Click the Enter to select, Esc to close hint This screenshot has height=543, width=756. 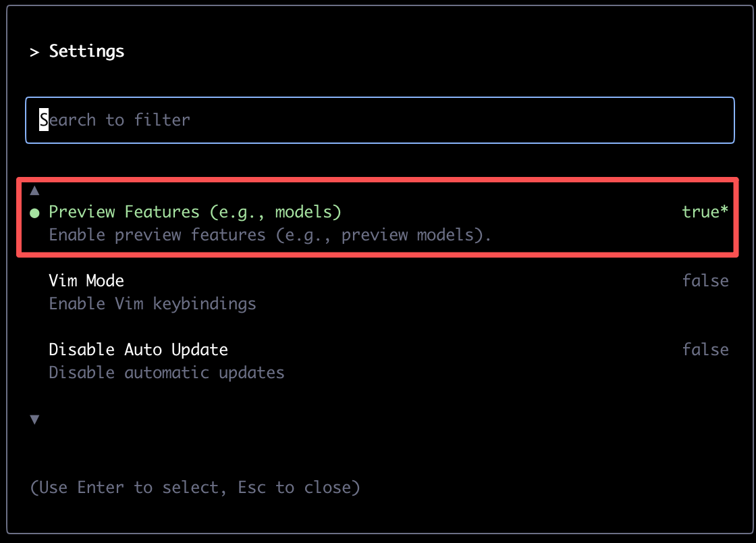coord(195,488)
